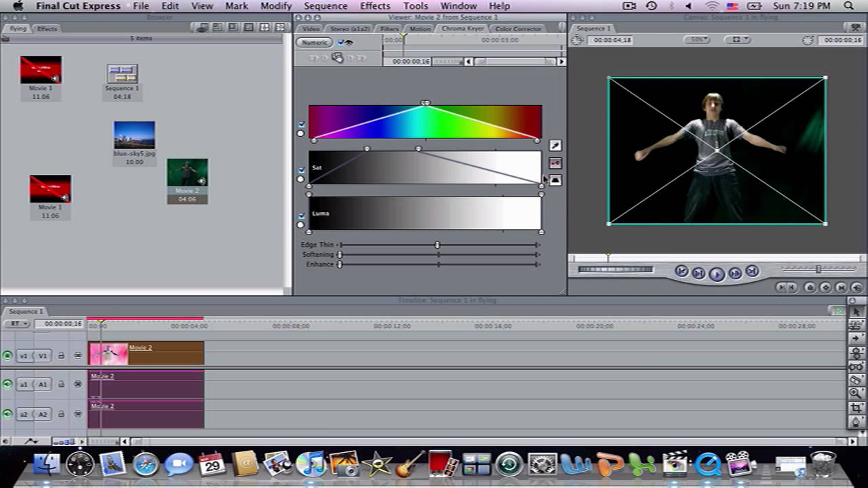Select the Crop tool in Tool palette
The image size is (868, 488).
pyautogui.click(x=856, y=407)
